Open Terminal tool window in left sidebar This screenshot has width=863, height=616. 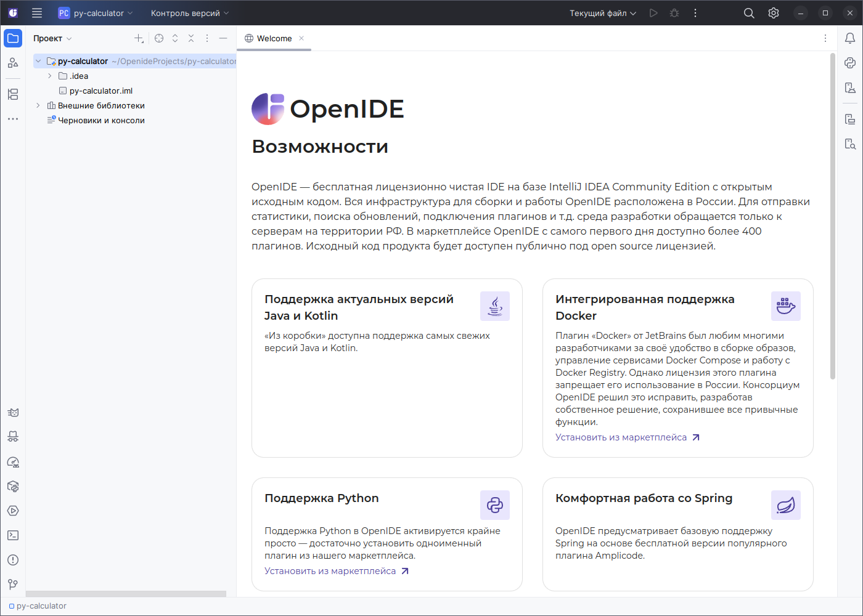point(13,535)
